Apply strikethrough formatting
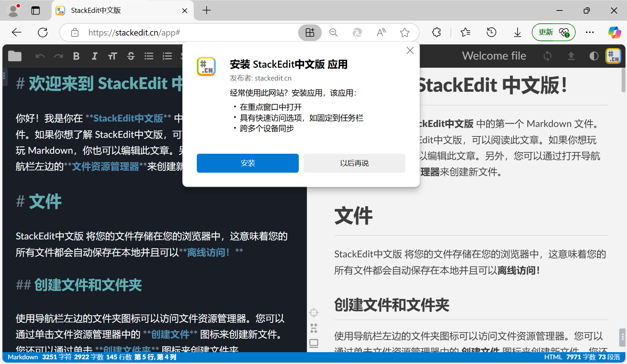This screenshot has width=627, height=364. [131, 56]
